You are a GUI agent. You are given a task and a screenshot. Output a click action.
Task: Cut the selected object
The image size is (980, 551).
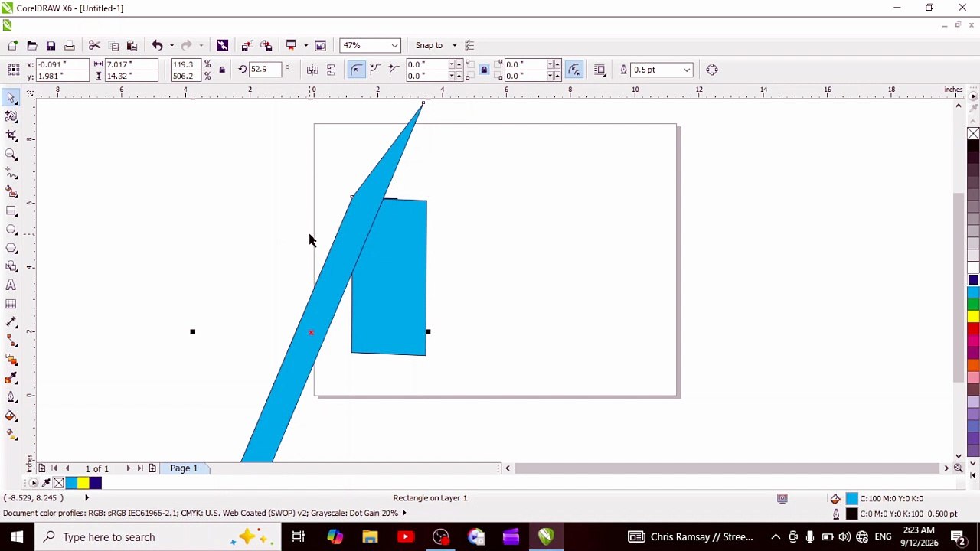tap(95, 46)
